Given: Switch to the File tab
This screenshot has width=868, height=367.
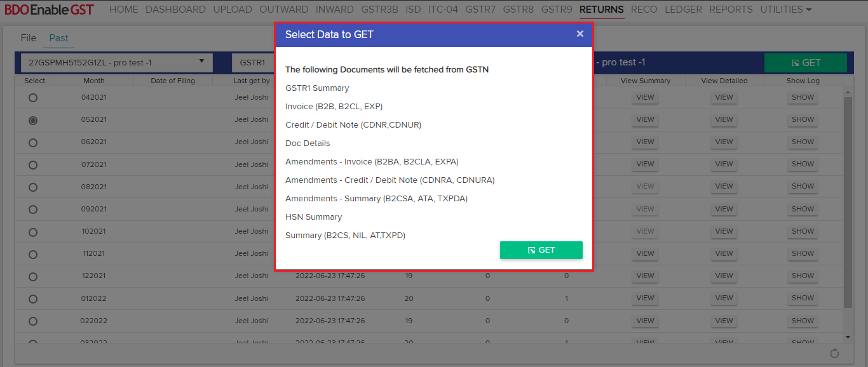Looking at the screenshot, I should (29, 38).
